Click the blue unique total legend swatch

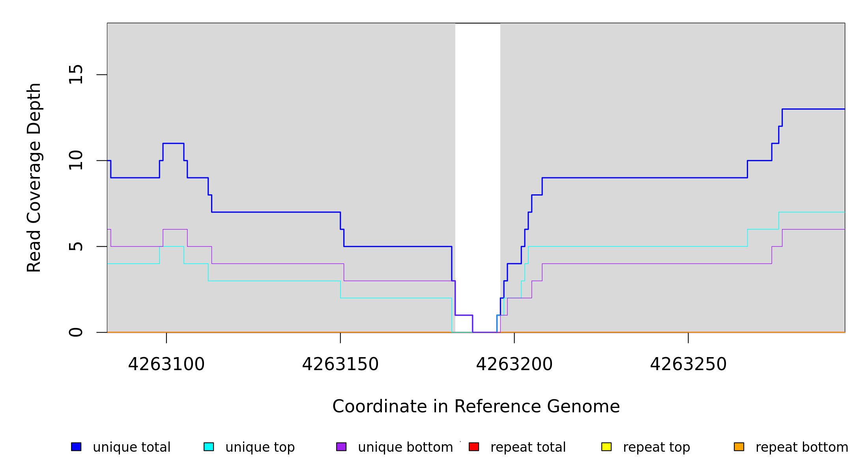[76, 447]
